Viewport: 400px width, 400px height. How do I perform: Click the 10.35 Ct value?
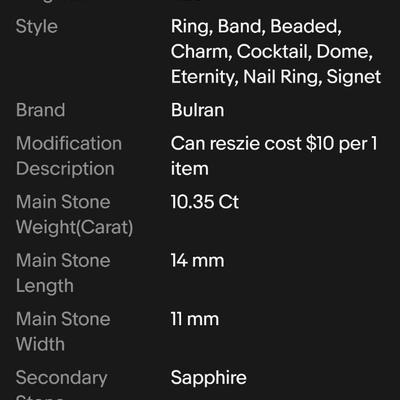click(205, 202)
